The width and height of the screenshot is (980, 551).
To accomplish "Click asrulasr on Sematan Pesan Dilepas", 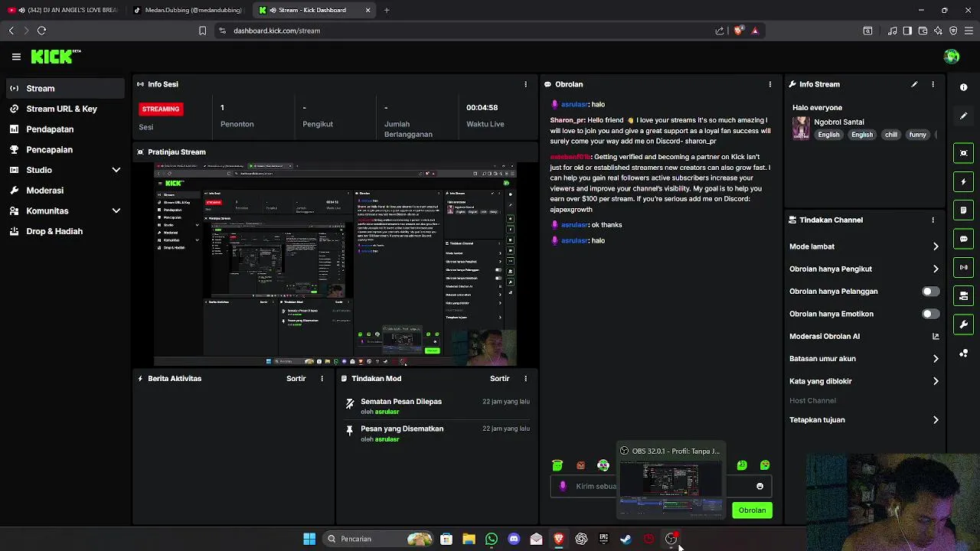I will point(387,412).
